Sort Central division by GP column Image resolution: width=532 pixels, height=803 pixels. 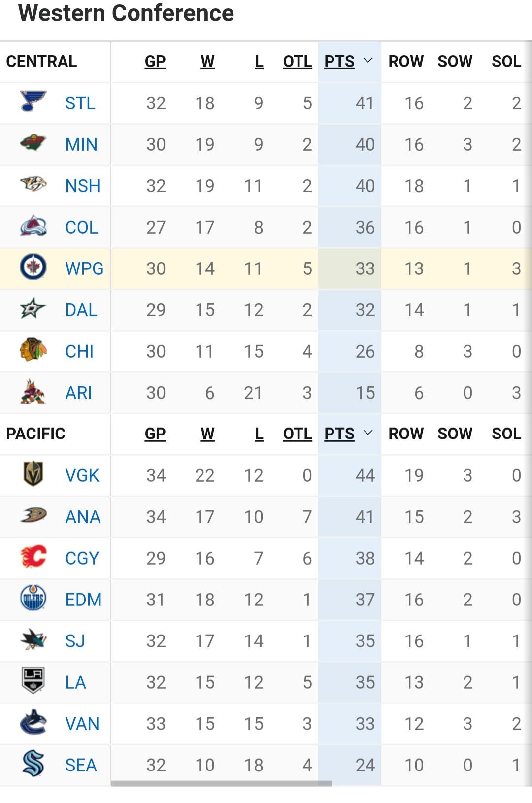[155, 61]
